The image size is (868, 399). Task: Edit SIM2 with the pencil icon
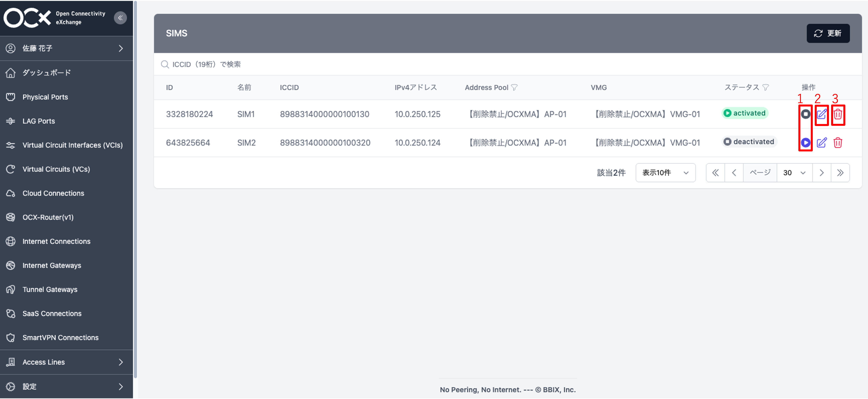822,143
